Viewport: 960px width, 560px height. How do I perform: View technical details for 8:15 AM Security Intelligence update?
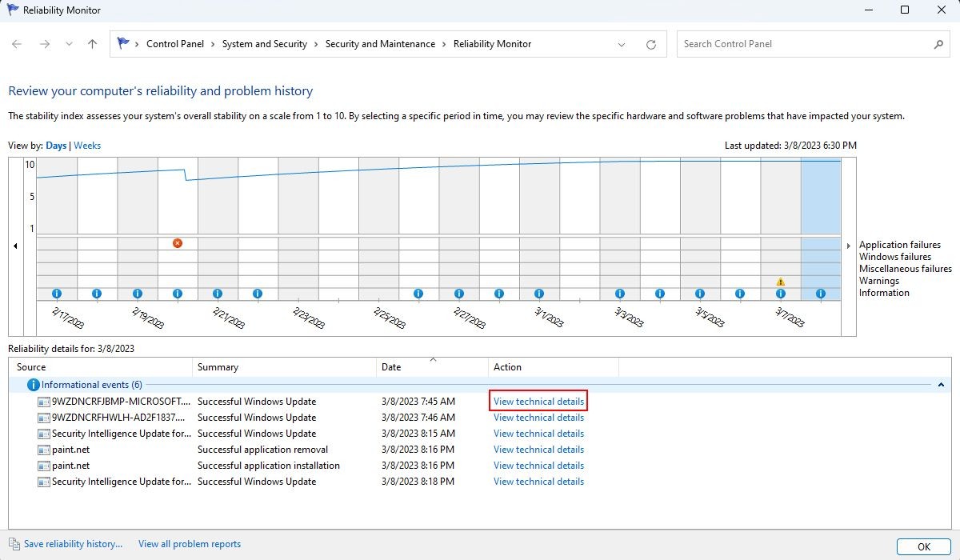click(x=538, y=434)
